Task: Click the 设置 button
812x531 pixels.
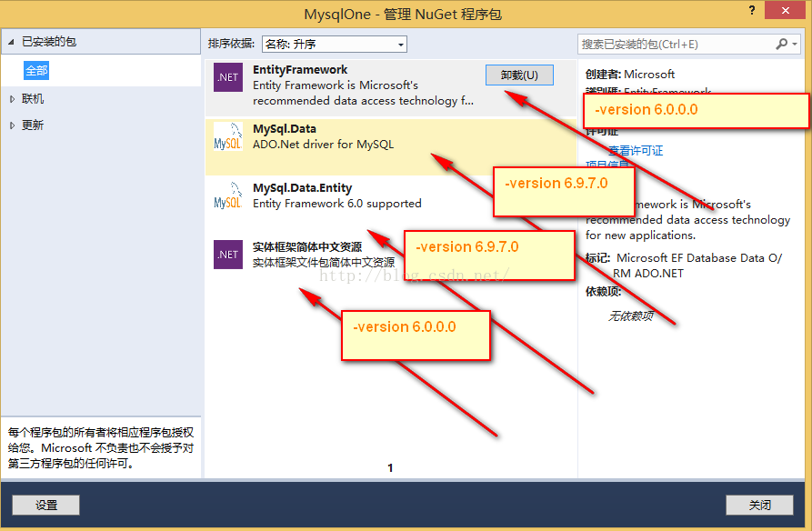Action: 46,506
